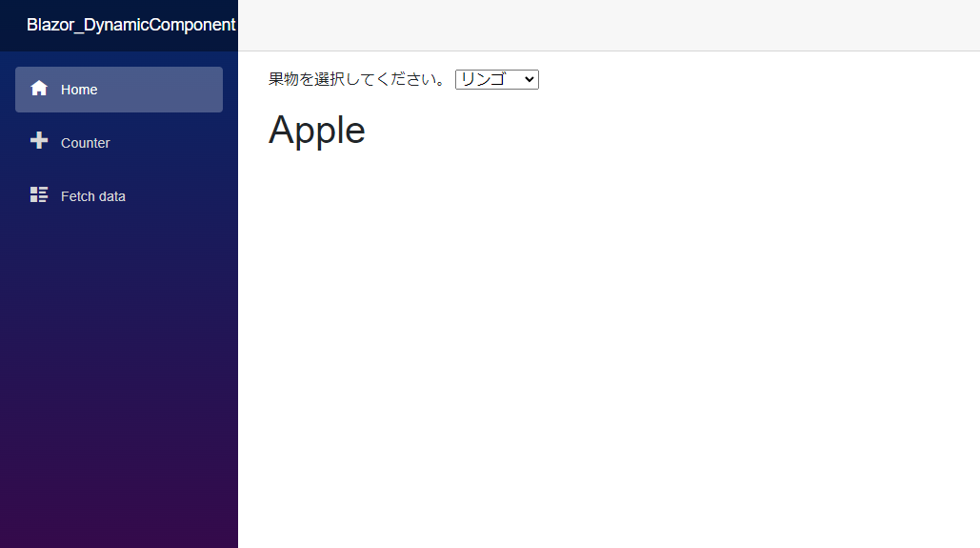The width and height of the screenshot is (980, 548).
Task: Open the リンゴ fruit dropdown
Action: click(x=497, y=79)
